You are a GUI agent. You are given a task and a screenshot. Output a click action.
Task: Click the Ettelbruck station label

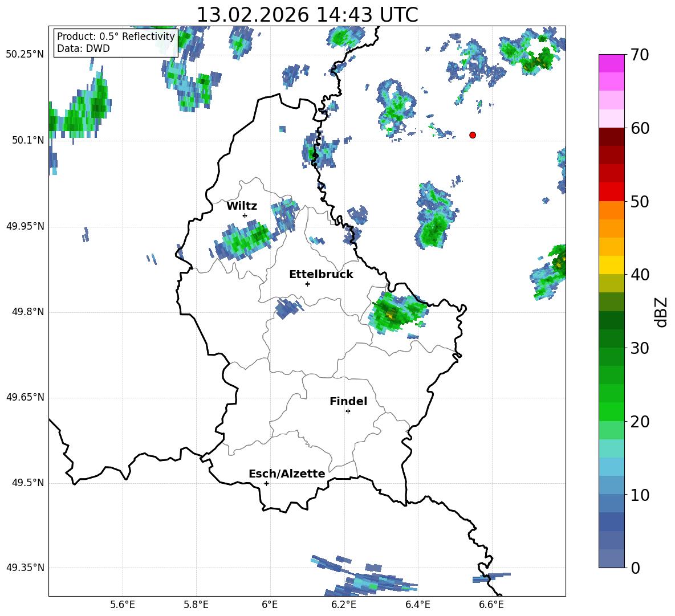pos(321,275)
